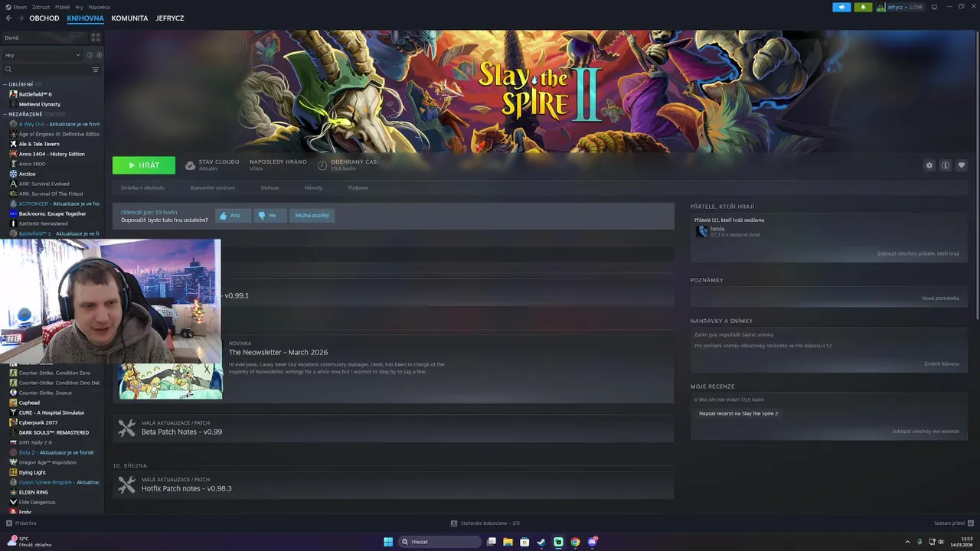Open the Steam menu
The width and height of the screenshot is (980, 551).
(17, 7)
